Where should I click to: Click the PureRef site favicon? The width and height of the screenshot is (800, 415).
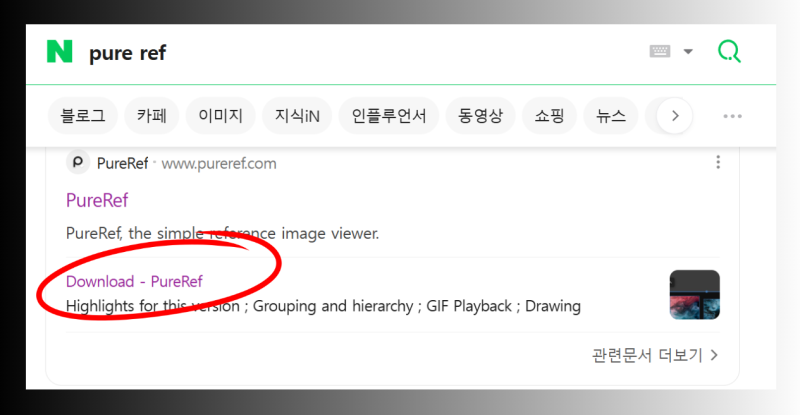pos(78,162)
